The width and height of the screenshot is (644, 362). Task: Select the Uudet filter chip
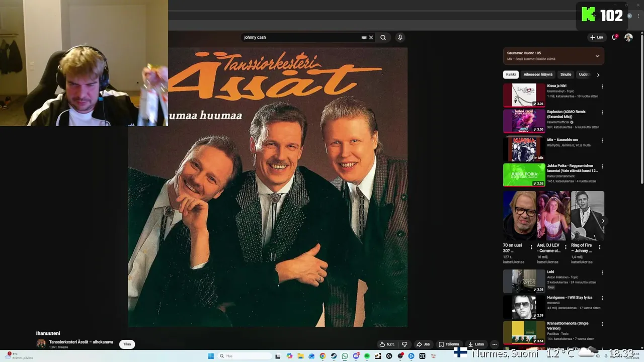(584, 74)
